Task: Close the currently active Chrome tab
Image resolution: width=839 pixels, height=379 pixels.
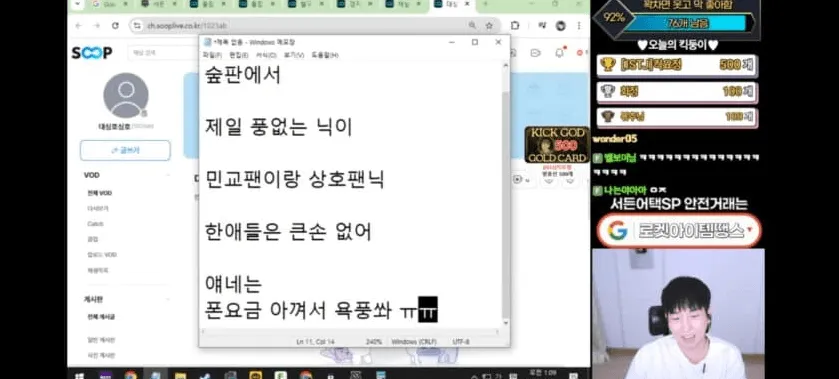Action: pos(467,4)
